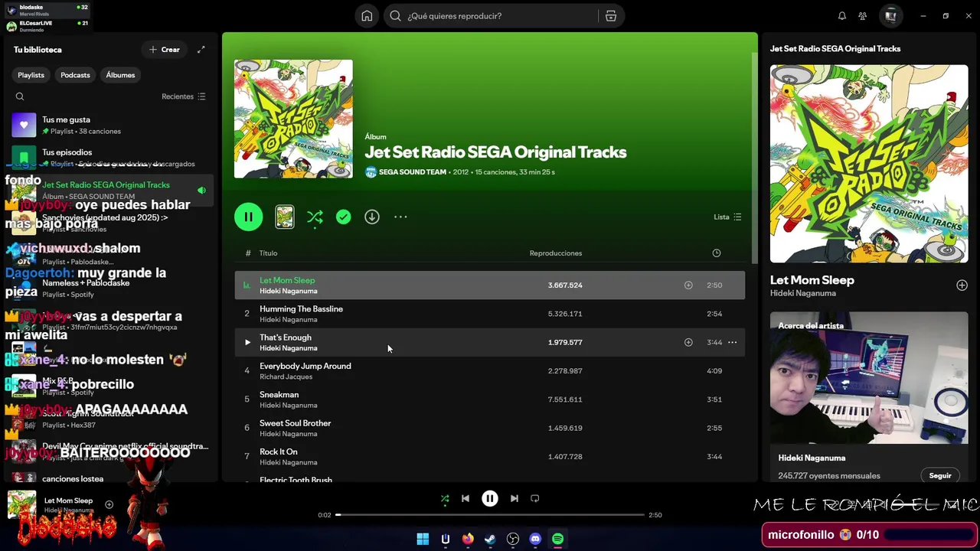The height and width of the screenshot is (551, 980).
Task: Go to Spotify Home
Action: click(367, 16)
